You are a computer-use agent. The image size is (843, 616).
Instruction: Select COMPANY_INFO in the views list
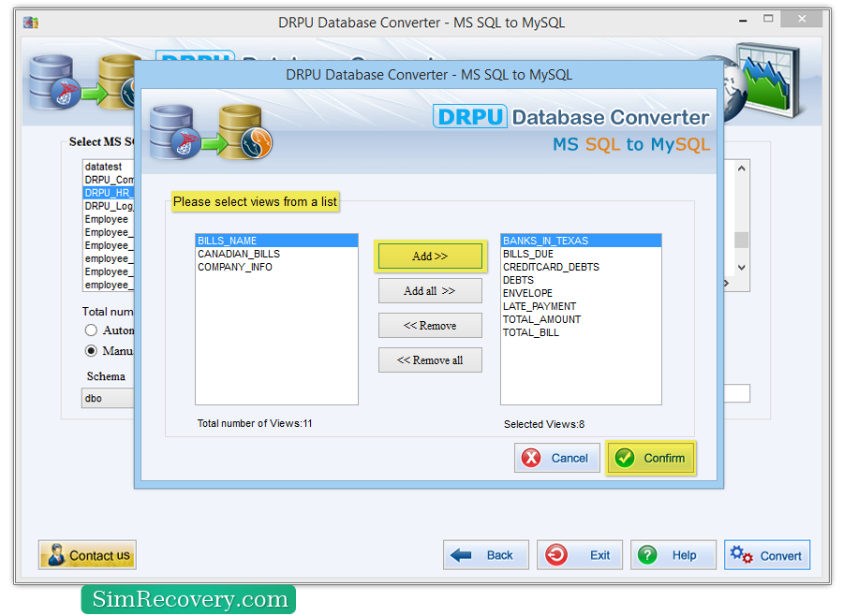click(235, 267)
